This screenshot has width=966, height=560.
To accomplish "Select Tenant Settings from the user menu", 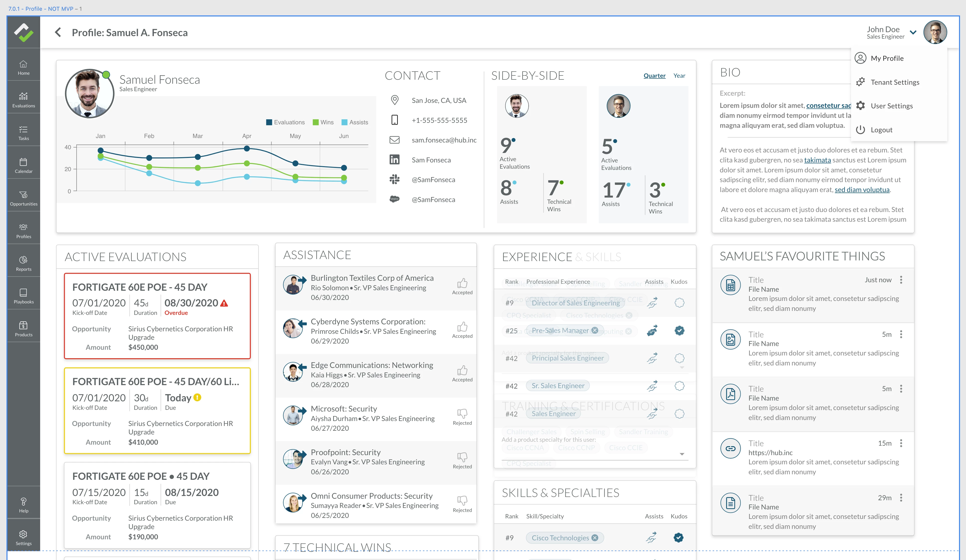I will click(x=895, y=82).
